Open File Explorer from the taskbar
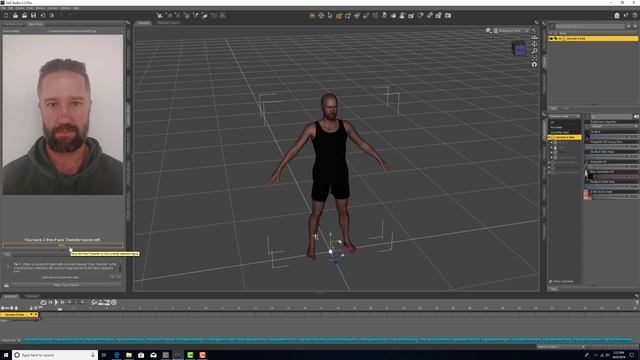This screenshot has width=640, height=360. point(129,355)
